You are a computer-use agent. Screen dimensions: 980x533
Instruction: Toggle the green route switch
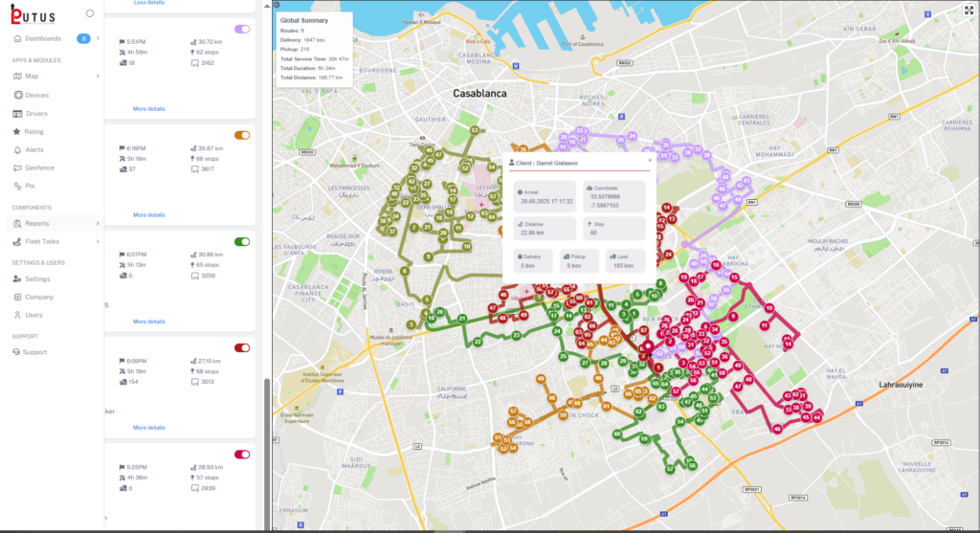pyautogui.click(x=242, y=242)
